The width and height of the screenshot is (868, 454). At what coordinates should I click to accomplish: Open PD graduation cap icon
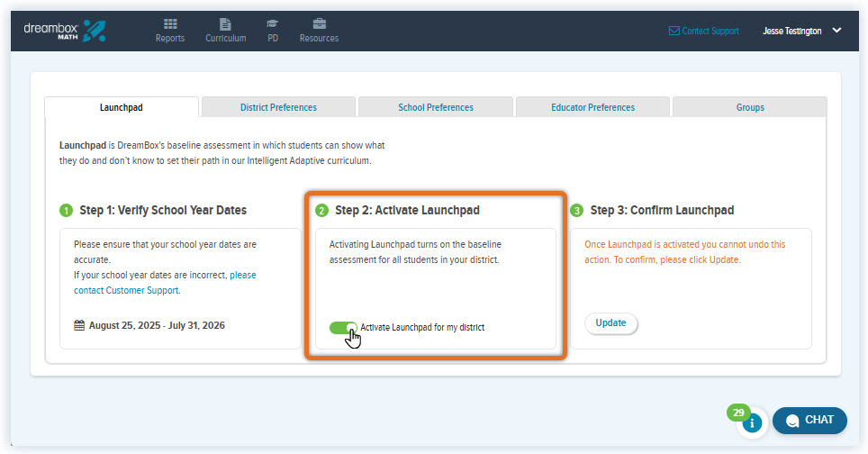272,23
